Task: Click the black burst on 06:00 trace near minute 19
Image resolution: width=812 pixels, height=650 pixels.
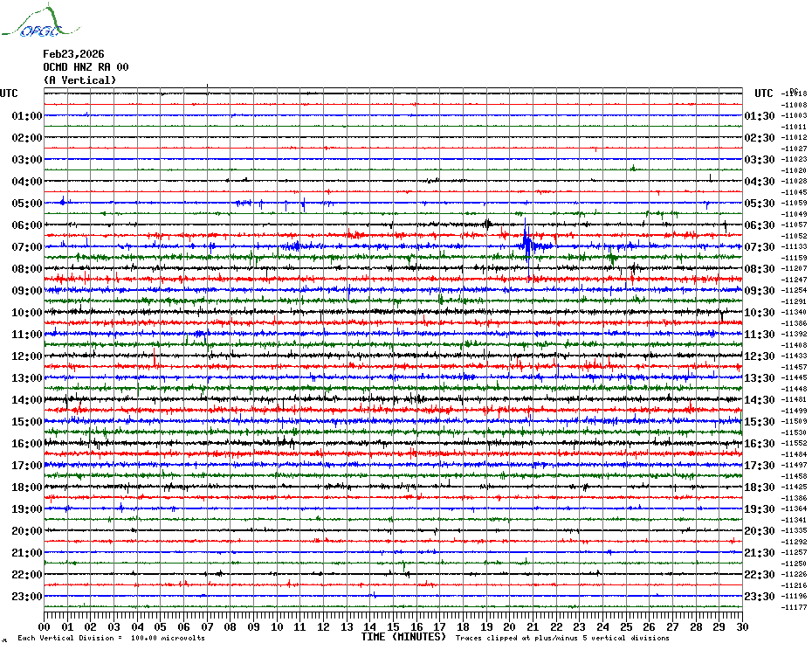Action: click(487, 224)
